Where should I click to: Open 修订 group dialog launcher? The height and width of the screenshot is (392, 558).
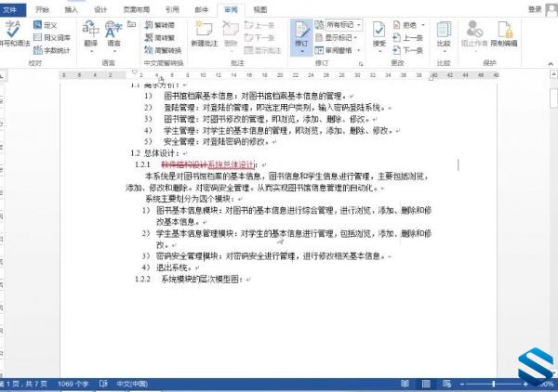point(361,64)
